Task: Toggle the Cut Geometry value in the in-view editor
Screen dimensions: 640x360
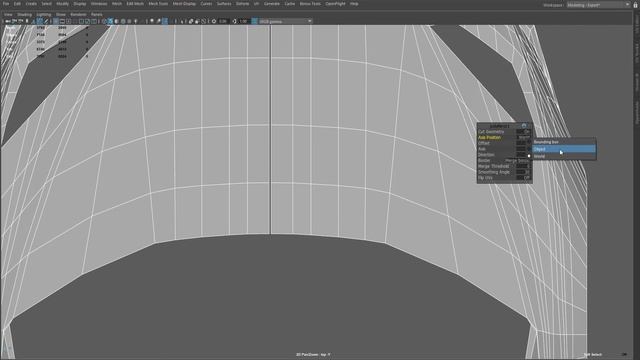Action: tap(523, 132)
